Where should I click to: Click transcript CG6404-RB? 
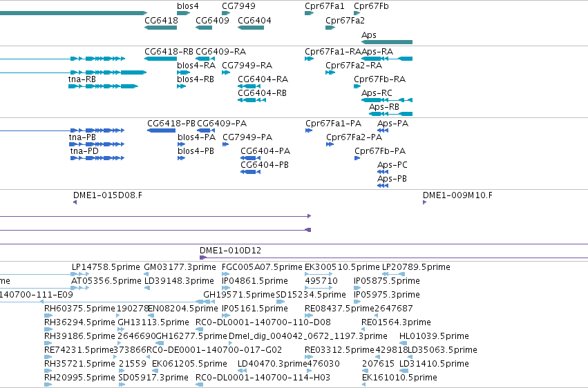pos(262,93)
